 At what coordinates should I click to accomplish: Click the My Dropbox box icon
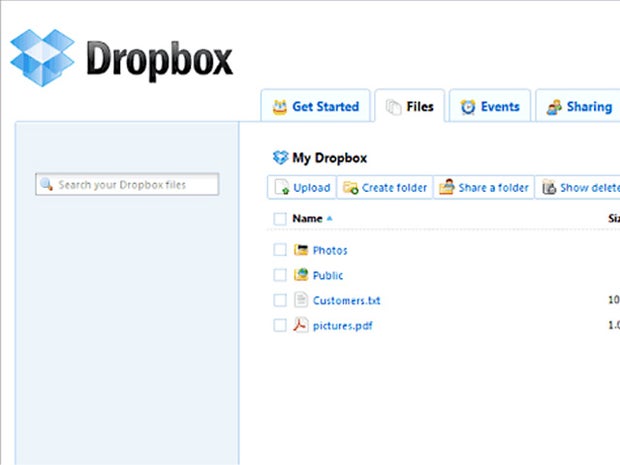point(279,158)
